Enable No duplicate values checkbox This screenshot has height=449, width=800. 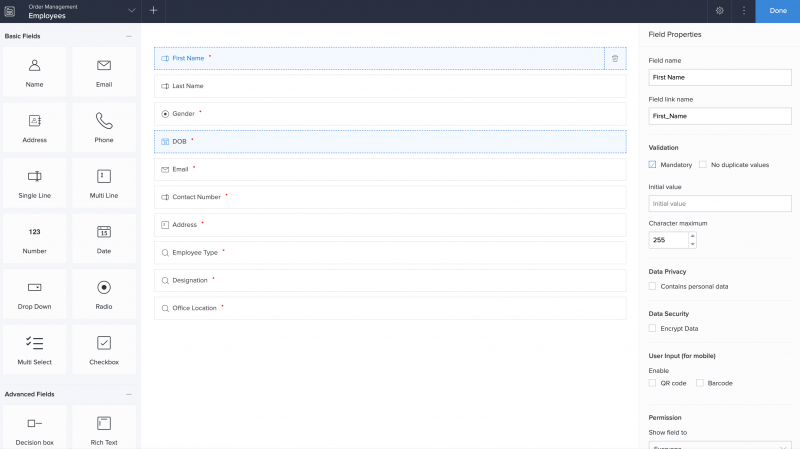tap(703, 164)
